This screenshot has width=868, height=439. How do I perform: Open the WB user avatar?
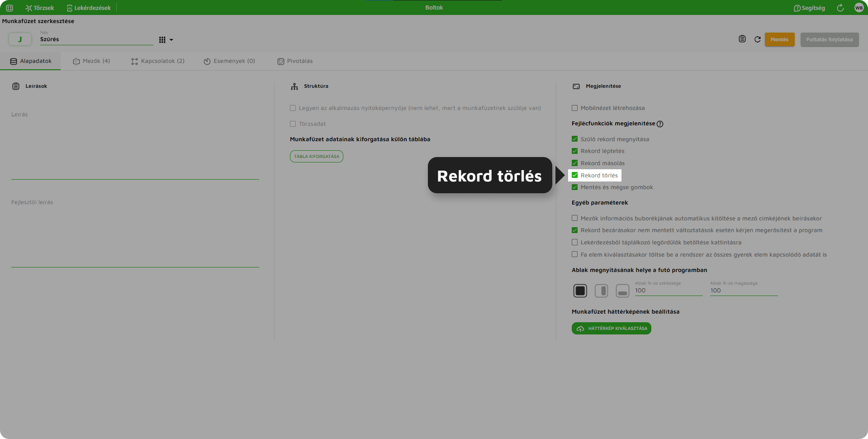click(859, 8)
